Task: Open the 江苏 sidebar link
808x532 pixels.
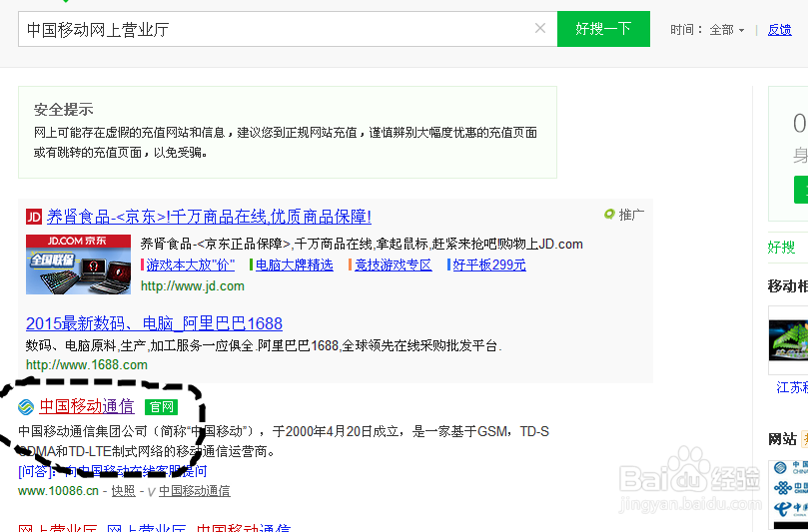Action: coord(792,387)
